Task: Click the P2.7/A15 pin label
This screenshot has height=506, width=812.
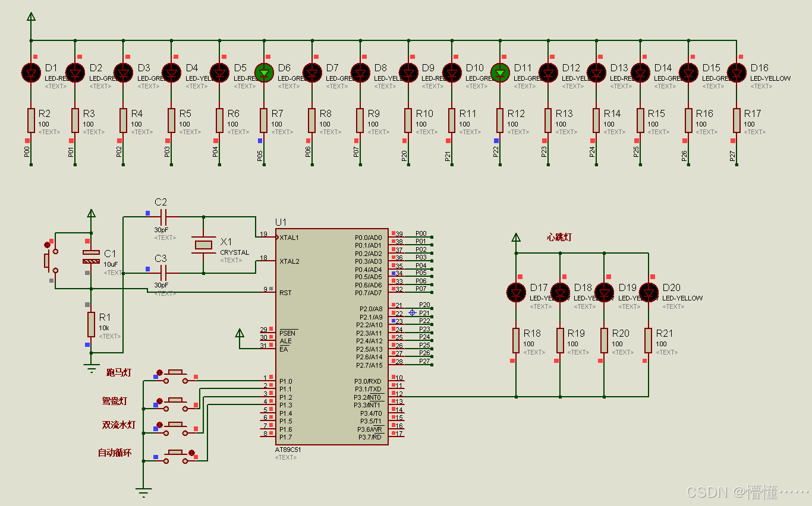Action: coord(370,365)
